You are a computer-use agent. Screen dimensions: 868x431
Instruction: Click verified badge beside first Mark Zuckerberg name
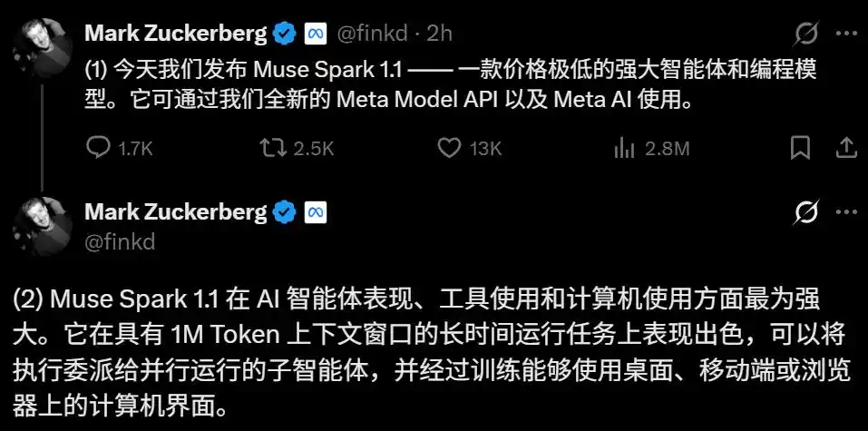point(285,34)
